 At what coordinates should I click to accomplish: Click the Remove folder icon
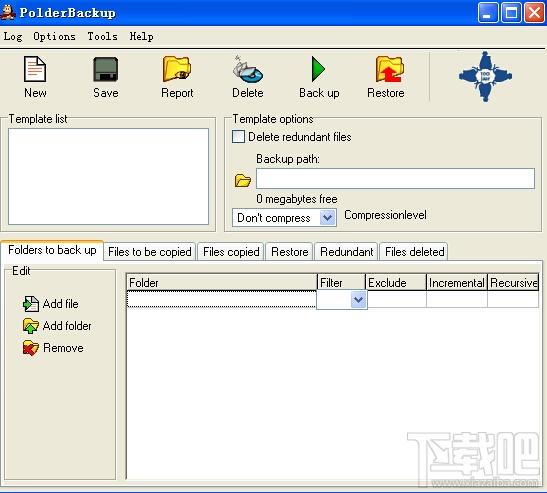coord(31,348)
